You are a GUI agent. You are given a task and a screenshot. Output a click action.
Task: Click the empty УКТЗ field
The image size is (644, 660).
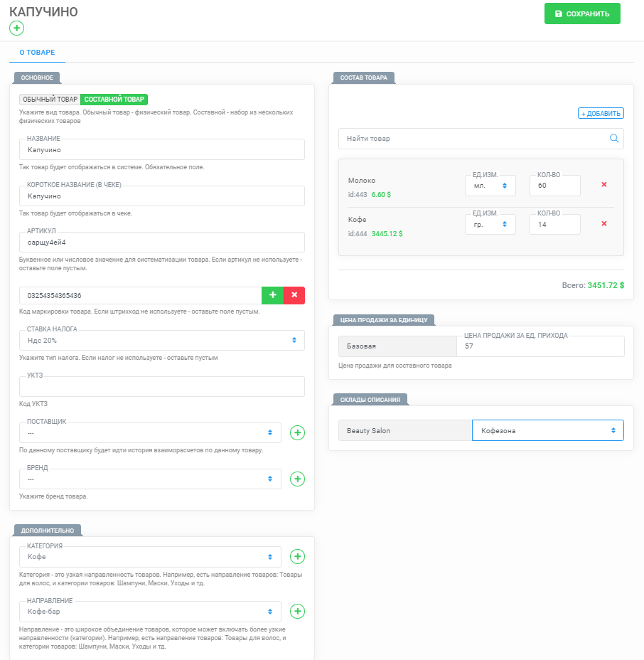pos(162,386)
